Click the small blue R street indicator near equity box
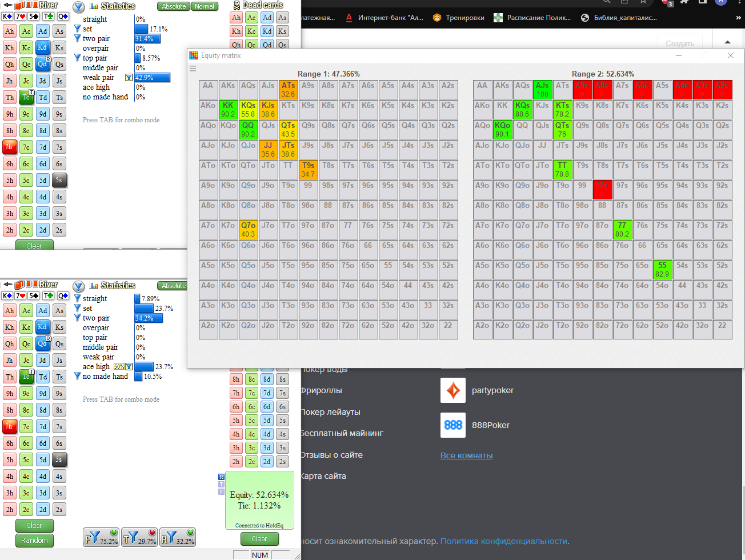 pyautogui.click(x=221, y=477)
